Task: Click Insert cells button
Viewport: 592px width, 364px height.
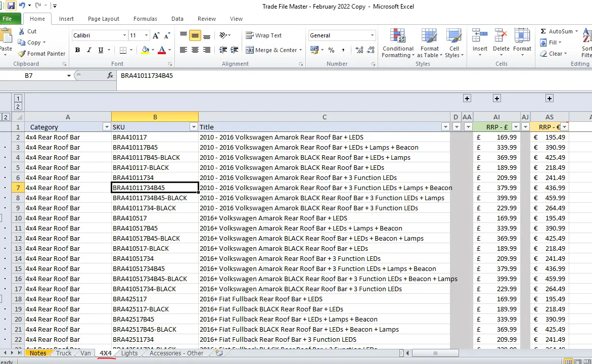Action: coord(480,42)
